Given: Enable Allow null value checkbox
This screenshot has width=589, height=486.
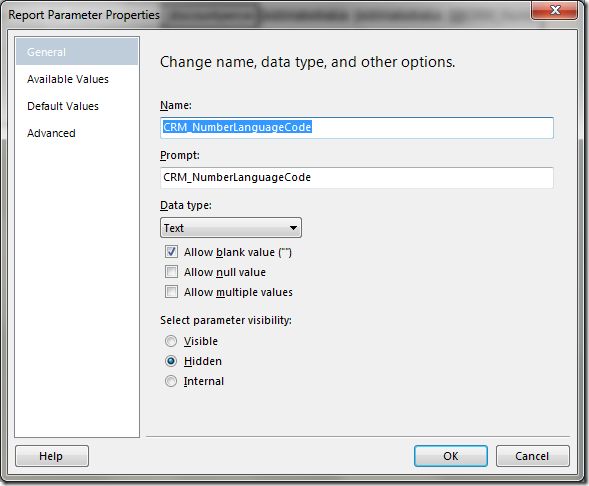Looking at the screenshot, I should click(x=171, y=272).
